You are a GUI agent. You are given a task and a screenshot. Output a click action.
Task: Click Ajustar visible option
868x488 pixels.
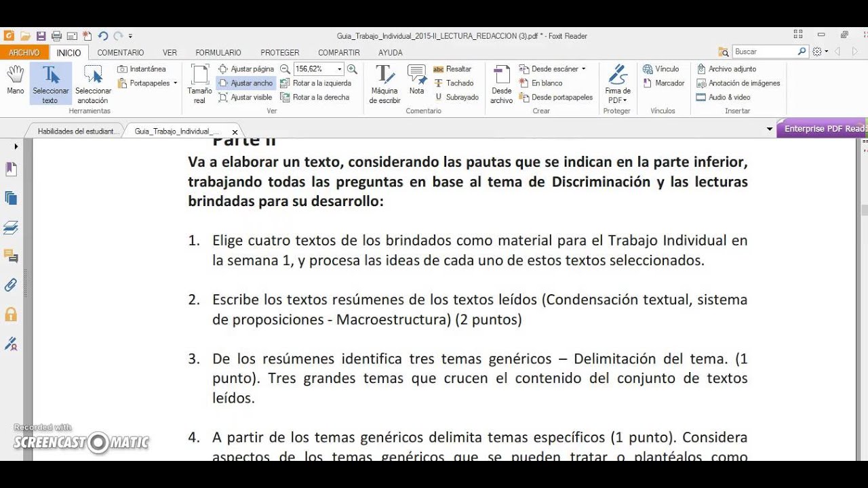click(245, 97)
